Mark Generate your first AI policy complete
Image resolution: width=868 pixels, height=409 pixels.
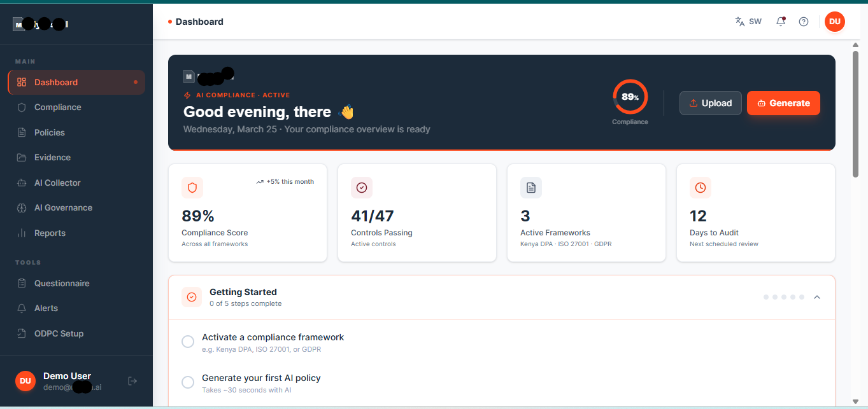click(188, 382)
